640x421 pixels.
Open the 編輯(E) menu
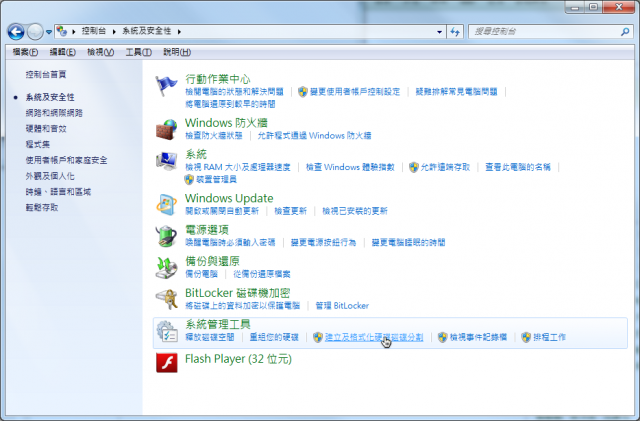pyautogui.click(x=62, y=52)
